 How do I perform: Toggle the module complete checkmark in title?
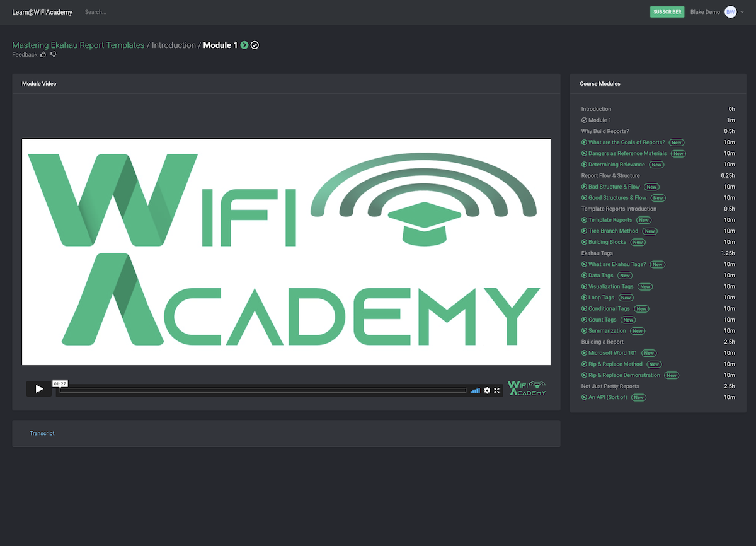[255, 45]
